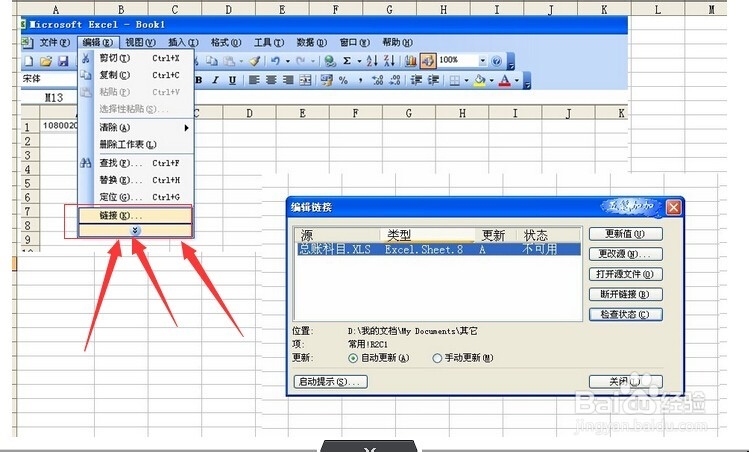The image size is (749, 452).
Task: Click the Break Link button
Action: [x=626, y=294]
